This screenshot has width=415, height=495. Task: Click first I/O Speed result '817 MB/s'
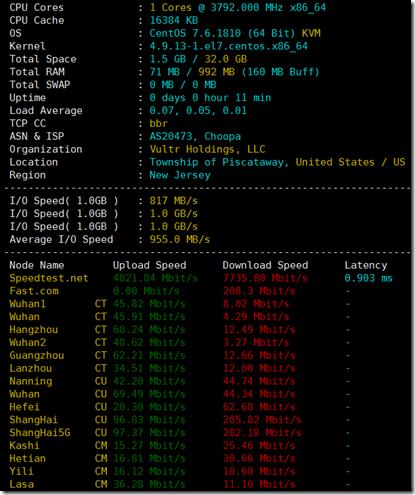click(174, 201)
